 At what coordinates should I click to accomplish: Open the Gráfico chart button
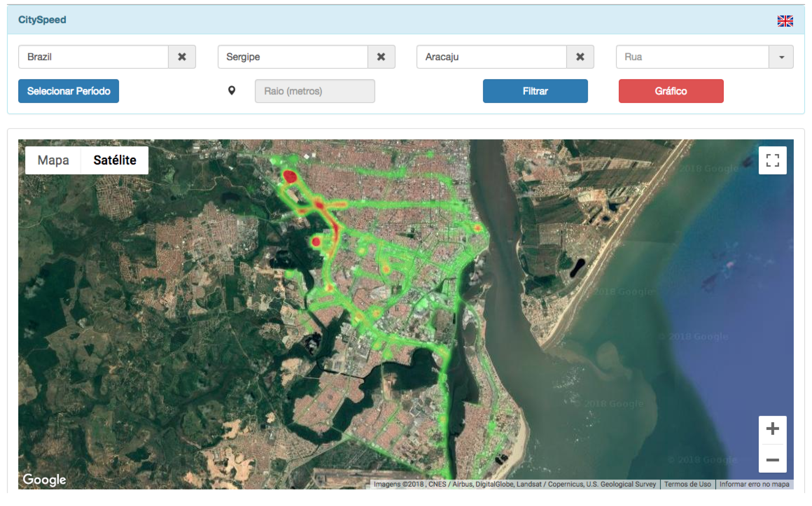tap(670, 91)
